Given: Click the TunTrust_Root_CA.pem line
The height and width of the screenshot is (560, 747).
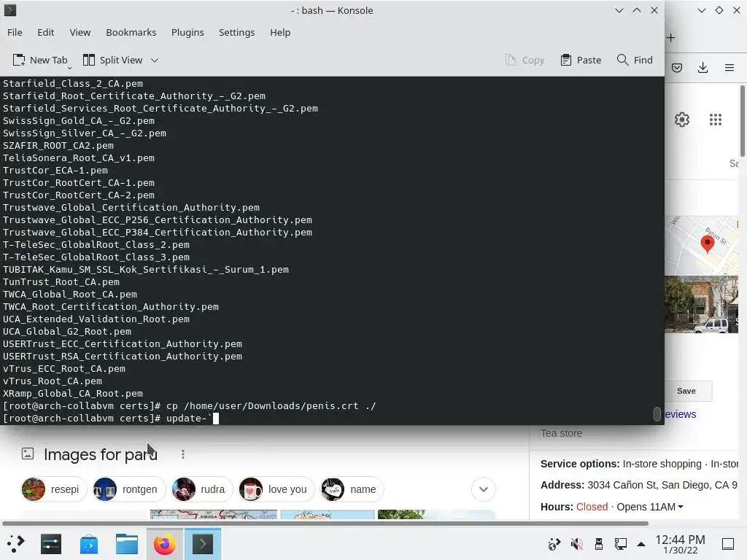Looking at the screenshot, I should click(61, 282).
